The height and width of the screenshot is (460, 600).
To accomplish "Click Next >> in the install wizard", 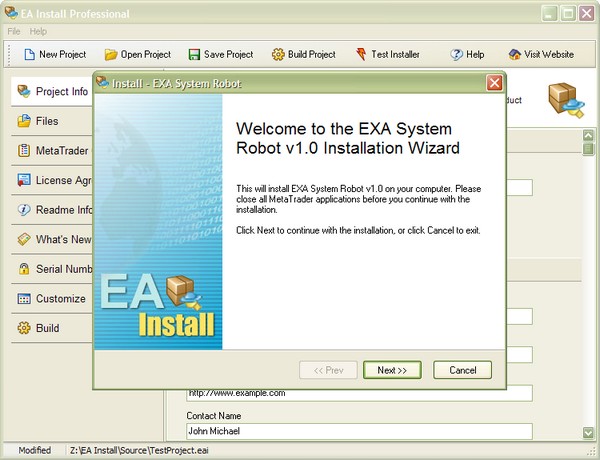I will (x=392, y=370).
